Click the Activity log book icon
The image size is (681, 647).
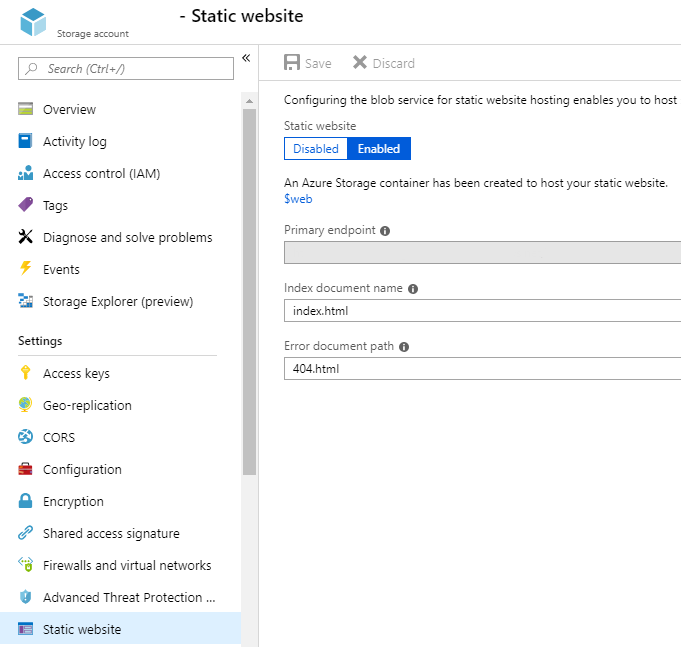click(x=25, y=141)
